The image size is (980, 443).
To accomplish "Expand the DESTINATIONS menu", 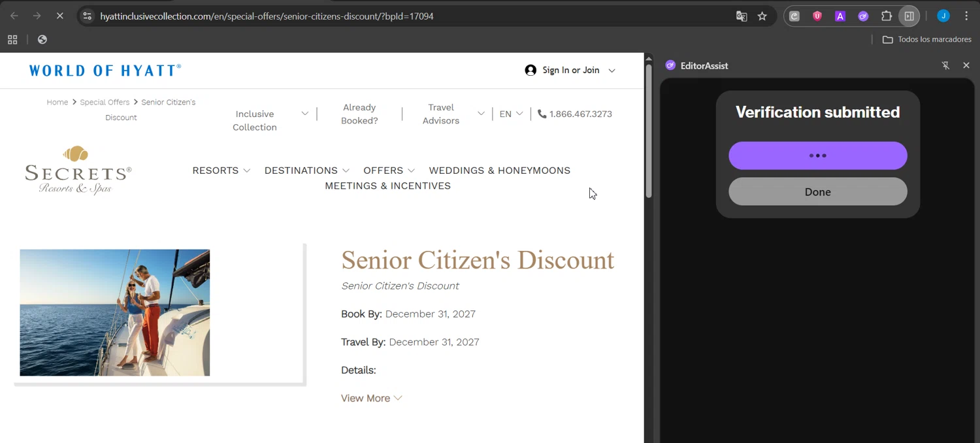I will [306, 171].
